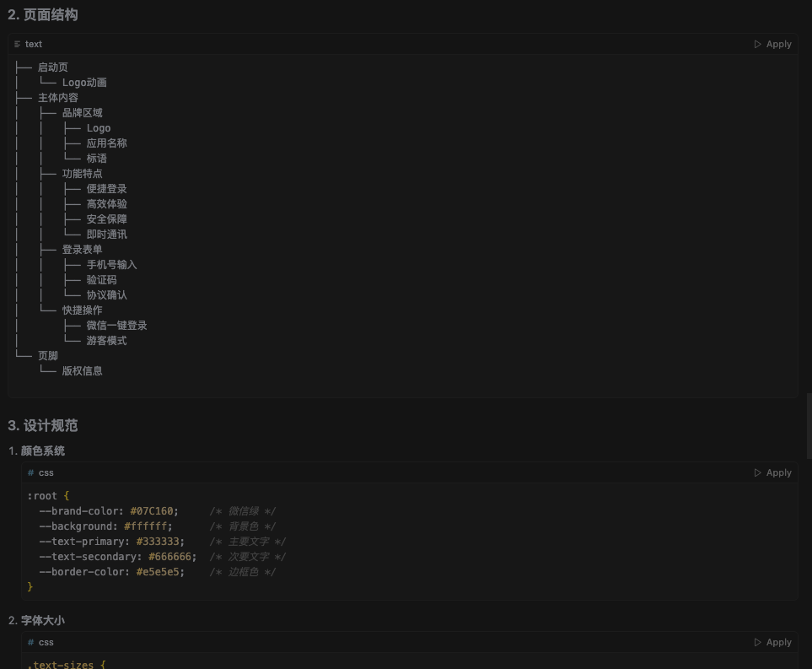Click the text language icon of first block
The height and width of the screenshot is (669, 812).
click(17, 44)
